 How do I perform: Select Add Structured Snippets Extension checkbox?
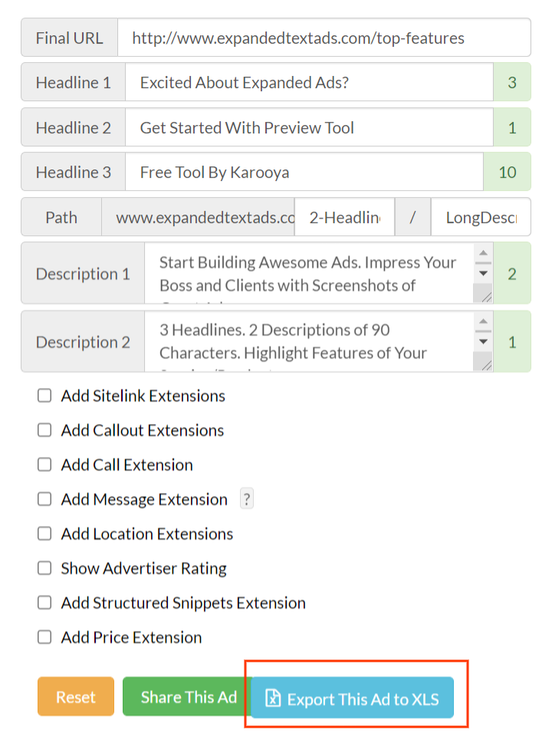click(44, 603)
